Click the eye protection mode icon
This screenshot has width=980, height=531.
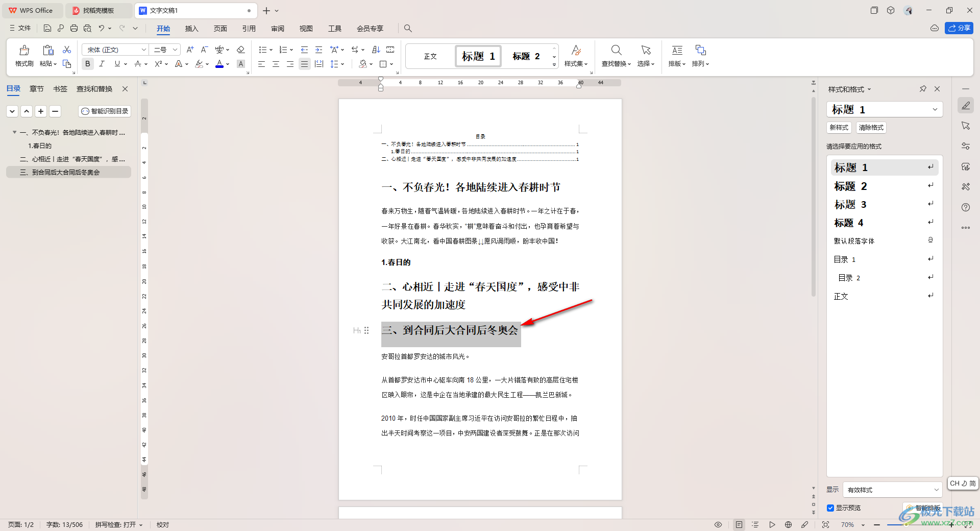click(x=718, y=524)
